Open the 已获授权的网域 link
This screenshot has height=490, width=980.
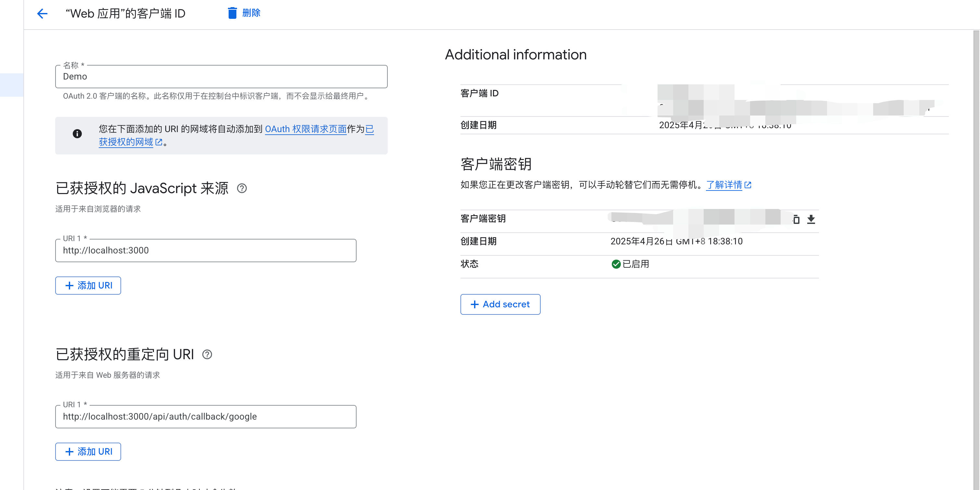click(x=126, y=142)
